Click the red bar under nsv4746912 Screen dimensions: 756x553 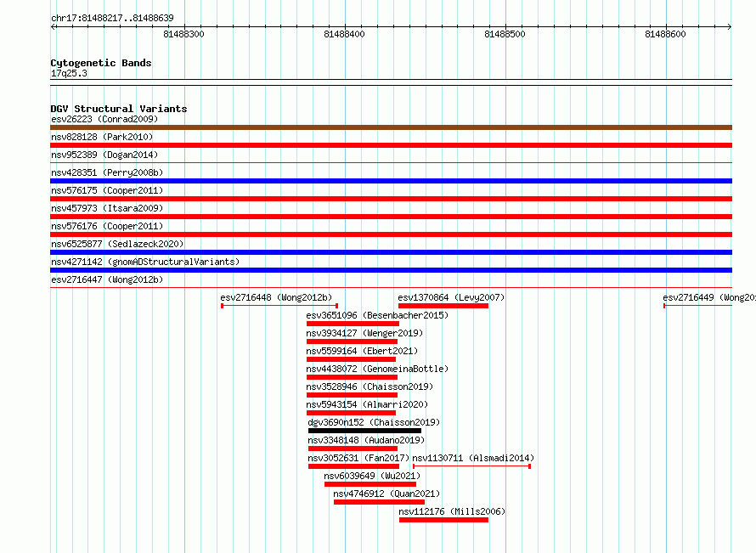pyautogui.click(x=379, y=502)
